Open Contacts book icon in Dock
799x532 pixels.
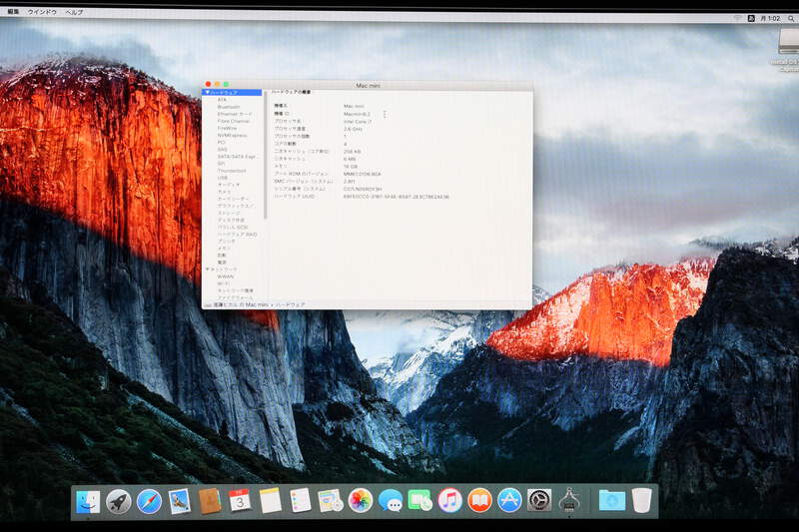[x=210, y=501]
